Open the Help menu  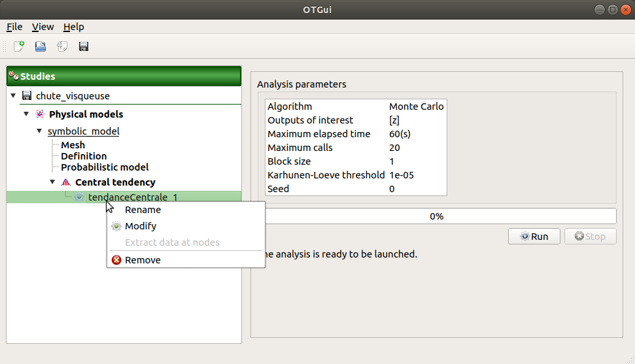[73, 27]
